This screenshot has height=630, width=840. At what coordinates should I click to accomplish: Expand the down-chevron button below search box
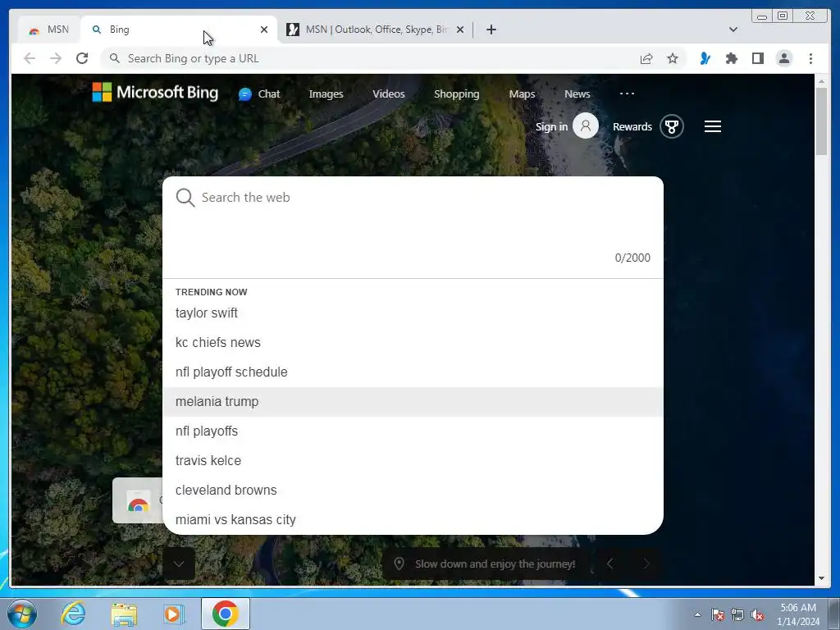click(x=178, y=564)
